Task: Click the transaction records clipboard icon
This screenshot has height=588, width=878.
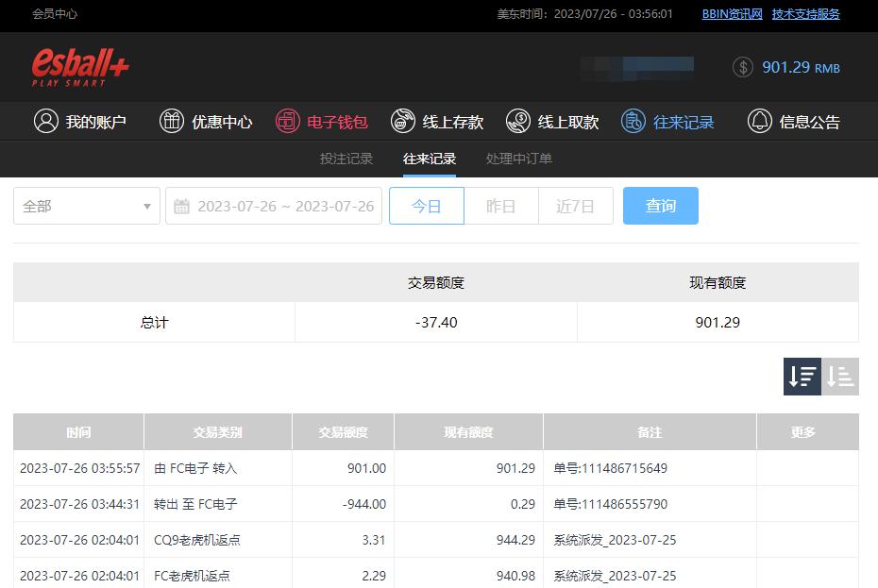Action: pos(633,121)
